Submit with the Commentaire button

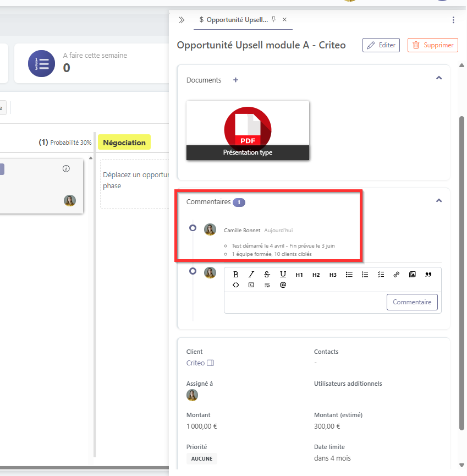412,302
